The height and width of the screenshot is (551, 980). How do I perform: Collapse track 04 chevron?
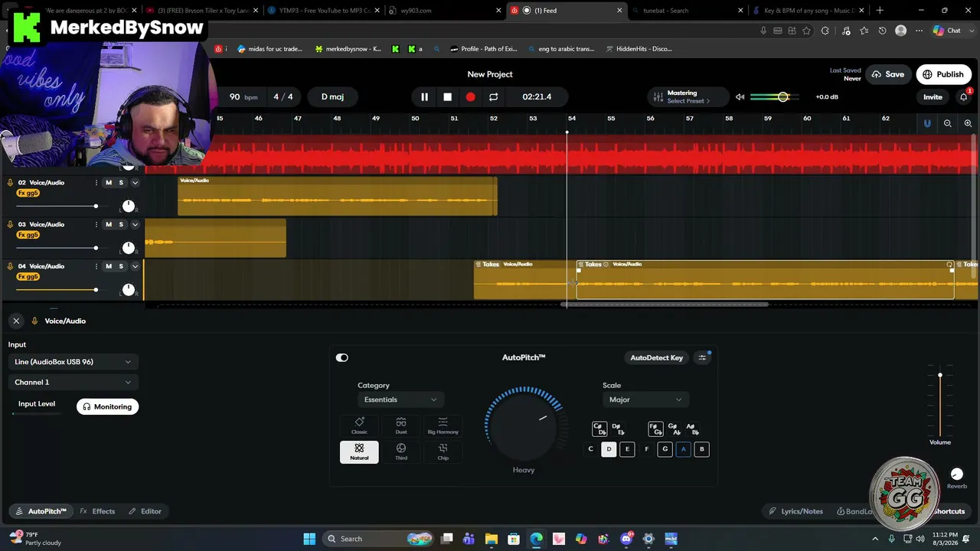coord(135,266)
